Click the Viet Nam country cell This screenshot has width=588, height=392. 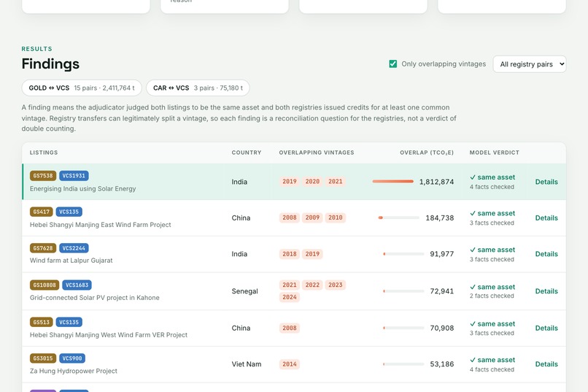(247, 364)
